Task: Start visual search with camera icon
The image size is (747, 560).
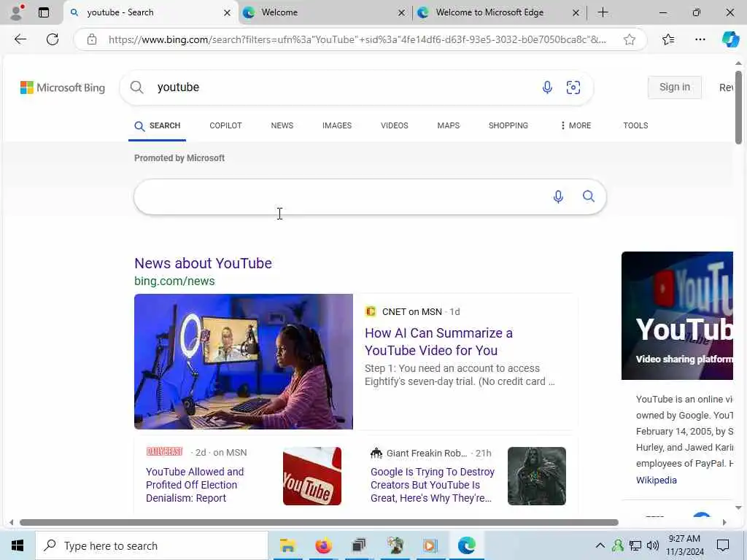Action: click(573, 87)
